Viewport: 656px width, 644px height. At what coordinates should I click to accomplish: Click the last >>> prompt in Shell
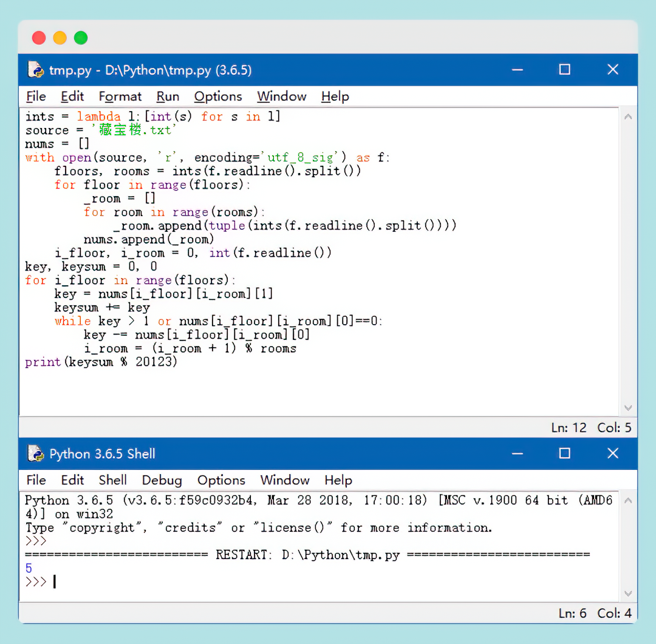(36, 581)
